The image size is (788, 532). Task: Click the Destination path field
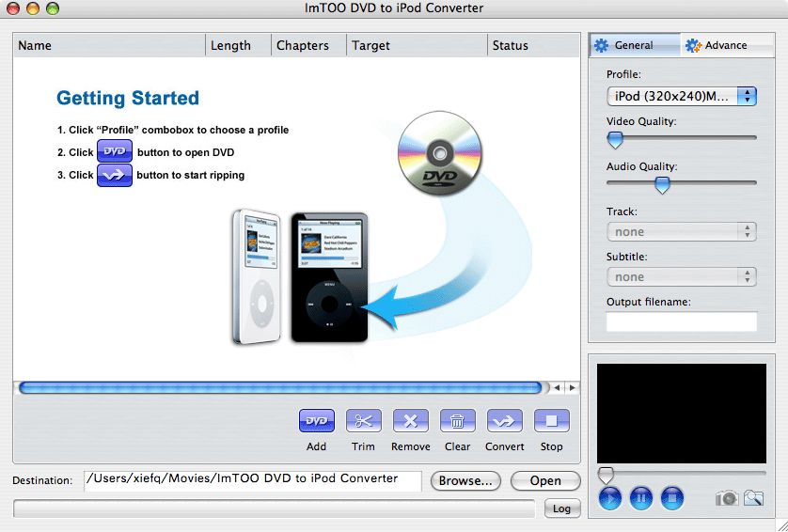coord(253,480)
